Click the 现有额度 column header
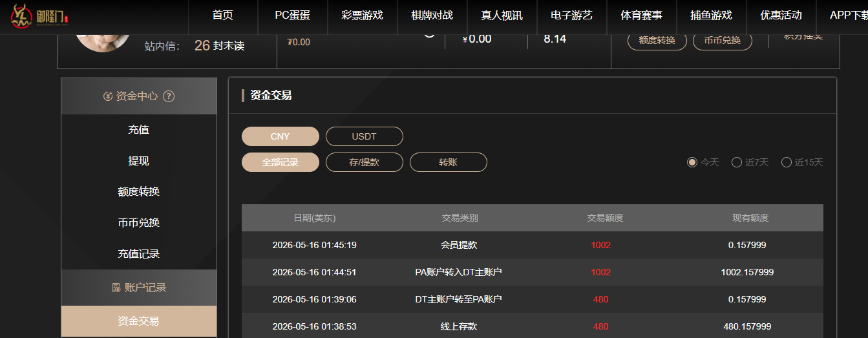The image size is (868, 338). [750, 218]
